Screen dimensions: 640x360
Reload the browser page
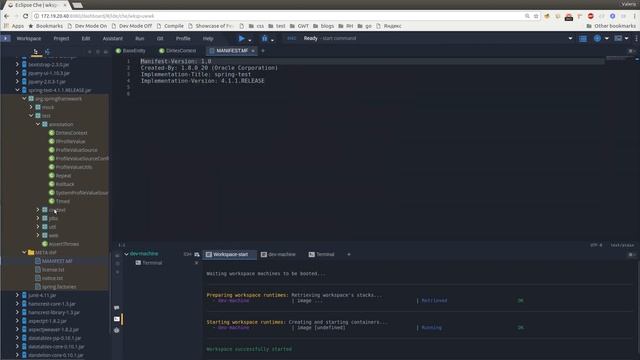[25, 16]
